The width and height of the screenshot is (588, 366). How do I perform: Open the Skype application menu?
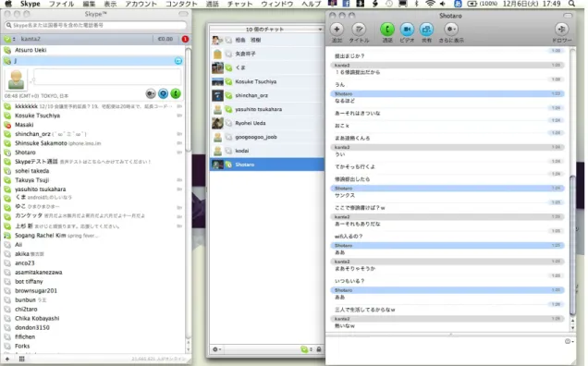point(30,4)
